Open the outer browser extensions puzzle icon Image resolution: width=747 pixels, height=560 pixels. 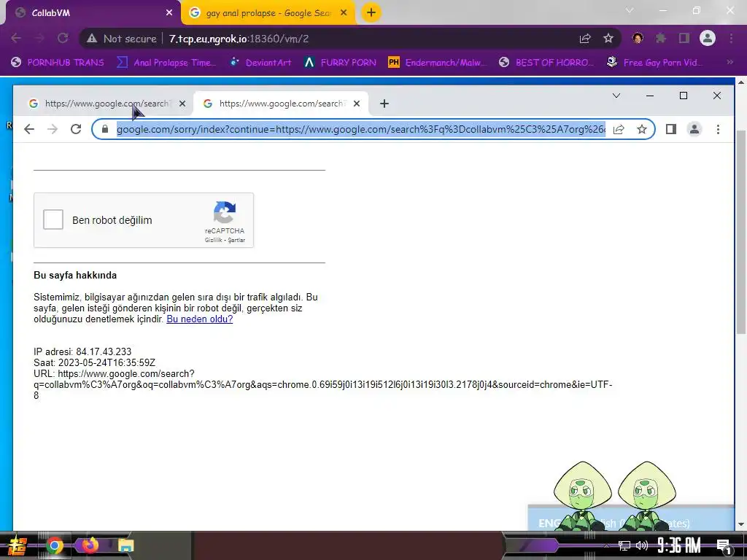point(661,39)
